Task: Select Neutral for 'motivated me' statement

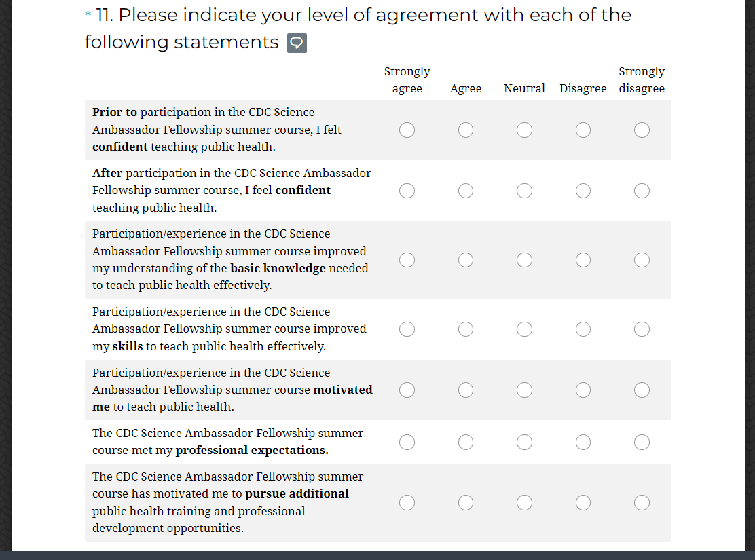Action: coord(524,390)
